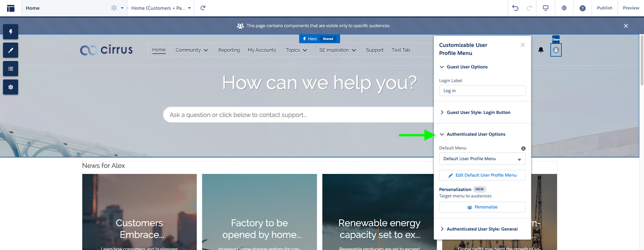
Task: Click the info icon beside Default Menu
Action: point(523,148)
